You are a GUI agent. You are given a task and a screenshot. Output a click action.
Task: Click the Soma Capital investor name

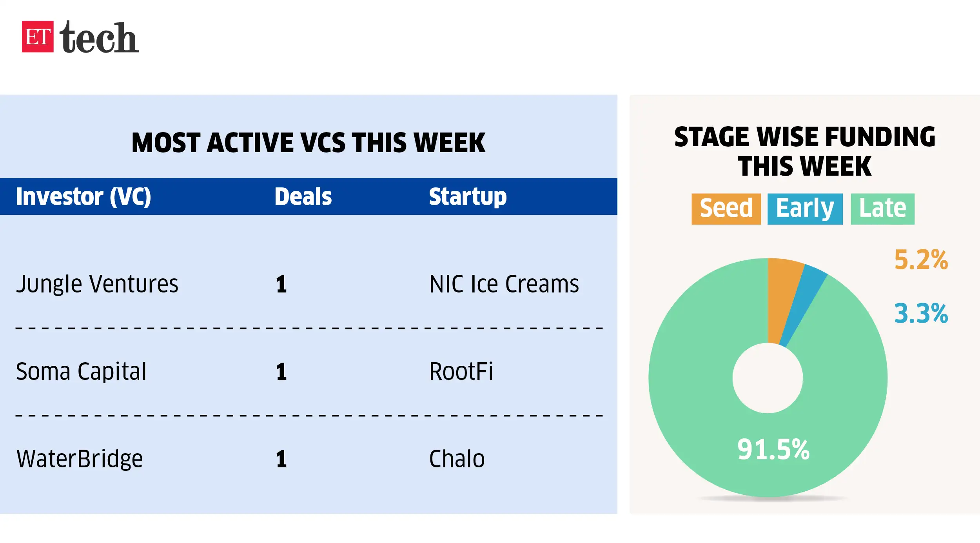click(x=81, y=371)
